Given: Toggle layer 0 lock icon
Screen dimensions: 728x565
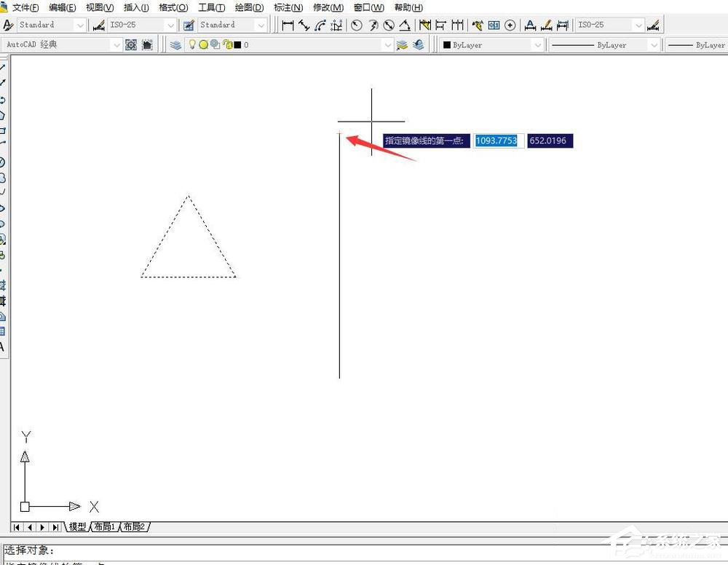Looking at the screenshot, I should tap(227, 45).
